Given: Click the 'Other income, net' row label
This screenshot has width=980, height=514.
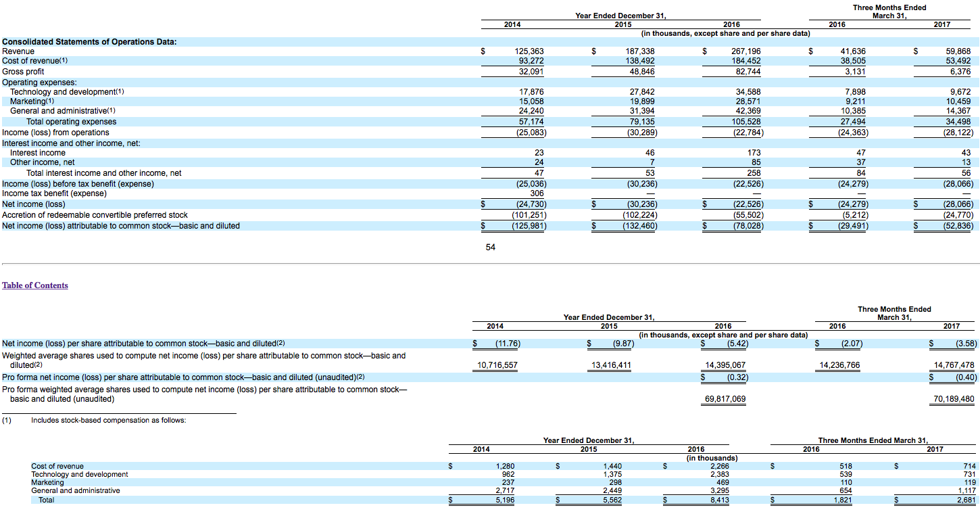Looking at the screenshot, I should (43, 162).
